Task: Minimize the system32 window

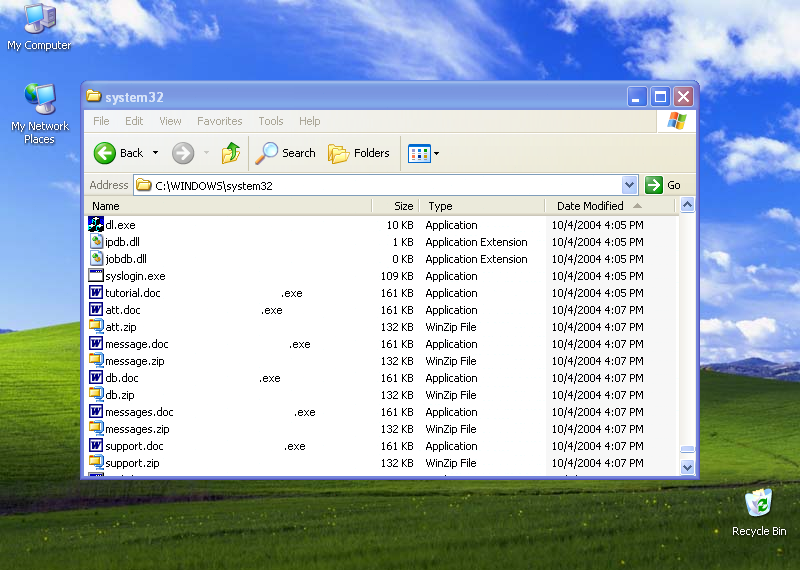Action: click(637, 96)
